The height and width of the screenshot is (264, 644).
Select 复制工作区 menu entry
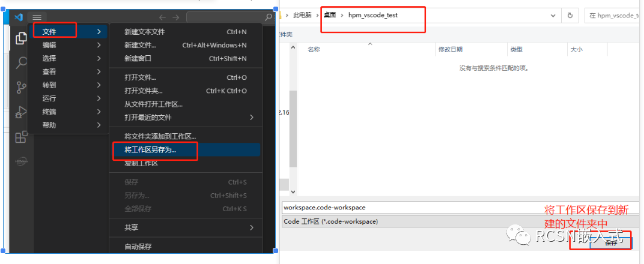coord(185,163)
